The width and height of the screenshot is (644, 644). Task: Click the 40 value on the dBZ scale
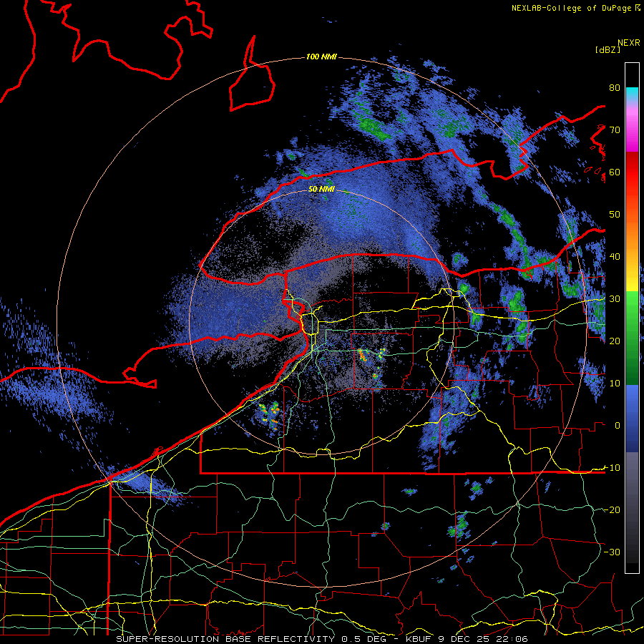pos(615,257)
